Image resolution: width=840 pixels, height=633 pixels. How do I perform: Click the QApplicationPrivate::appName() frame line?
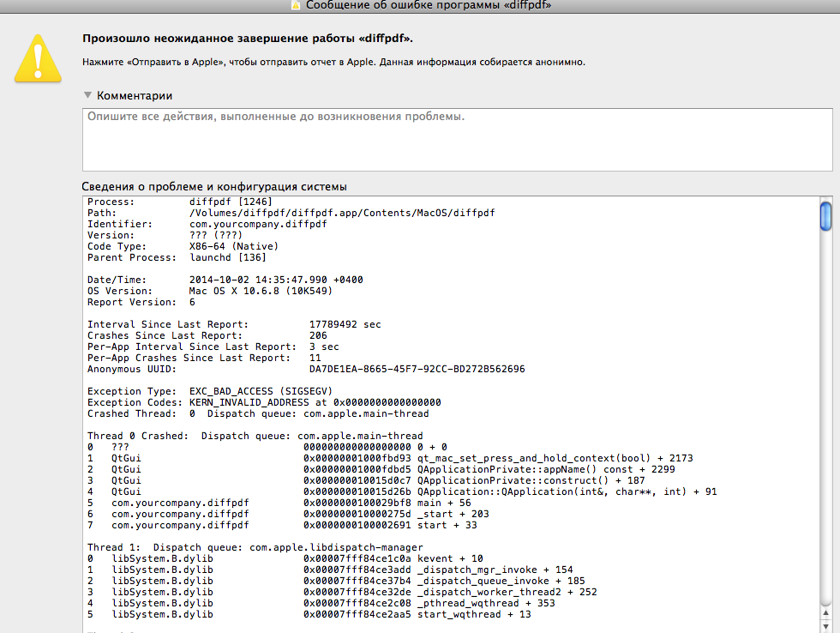point(381,469)
